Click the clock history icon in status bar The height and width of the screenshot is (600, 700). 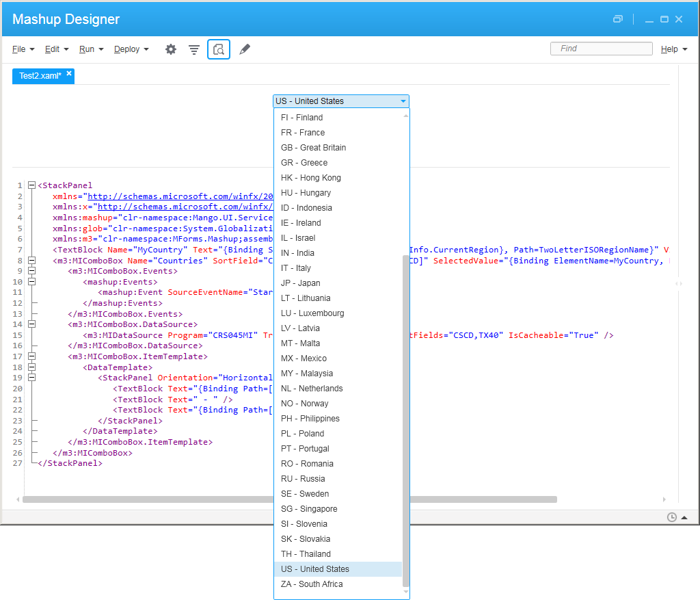click(671, 517)
